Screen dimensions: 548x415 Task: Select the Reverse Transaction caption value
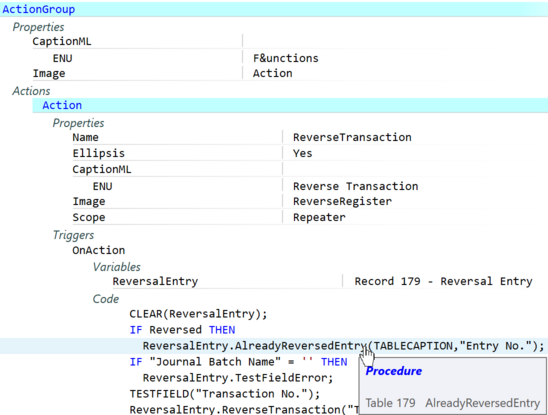[x=355, y=186]
